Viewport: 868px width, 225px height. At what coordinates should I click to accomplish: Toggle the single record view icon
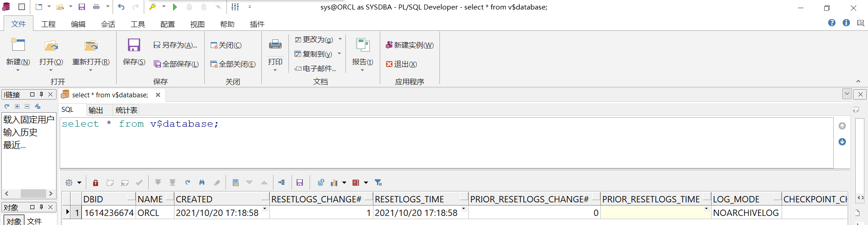236,182
